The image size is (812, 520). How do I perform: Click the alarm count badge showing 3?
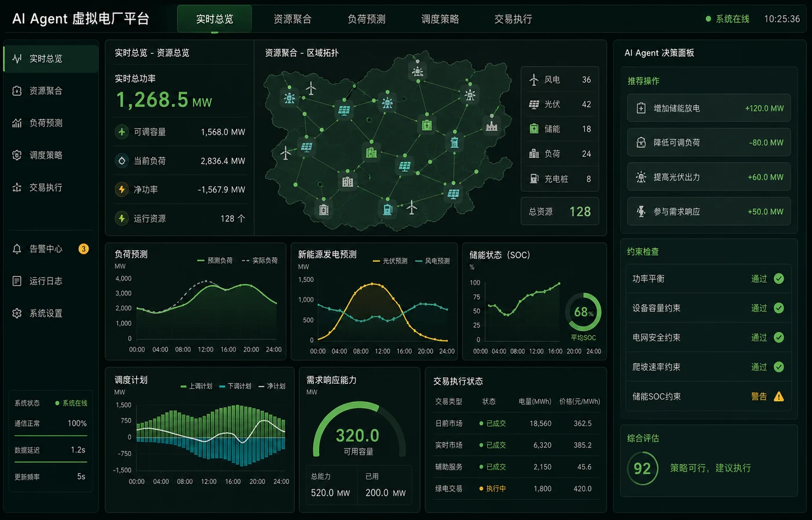point(84,249)
